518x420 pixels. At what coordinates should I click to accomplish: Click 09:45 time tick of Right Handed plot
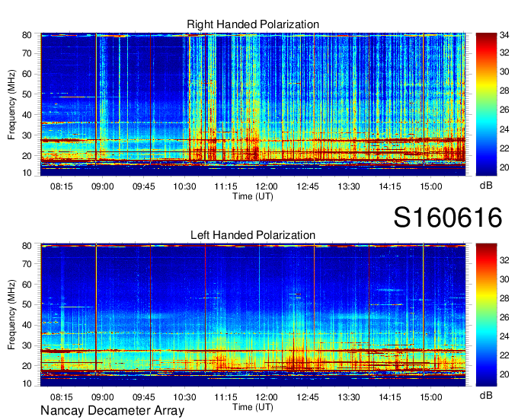[x=144, y=186]
